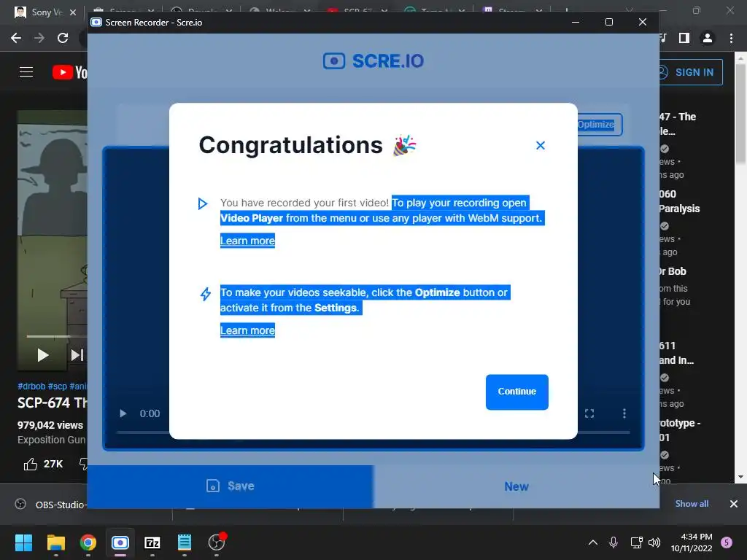
Task: Click the channel name Exposition Gun
Action: 52,440
